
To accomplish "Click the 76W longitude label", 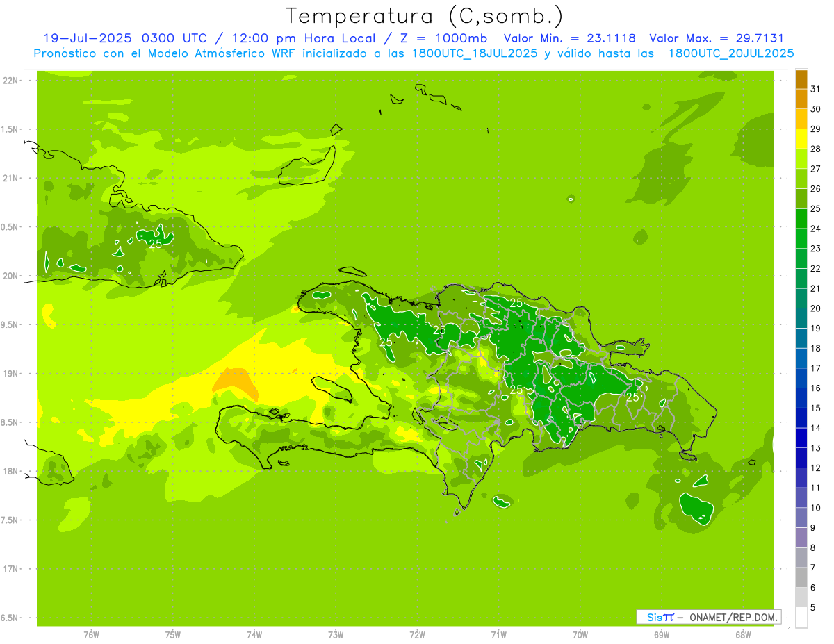I will pos(91,635).
